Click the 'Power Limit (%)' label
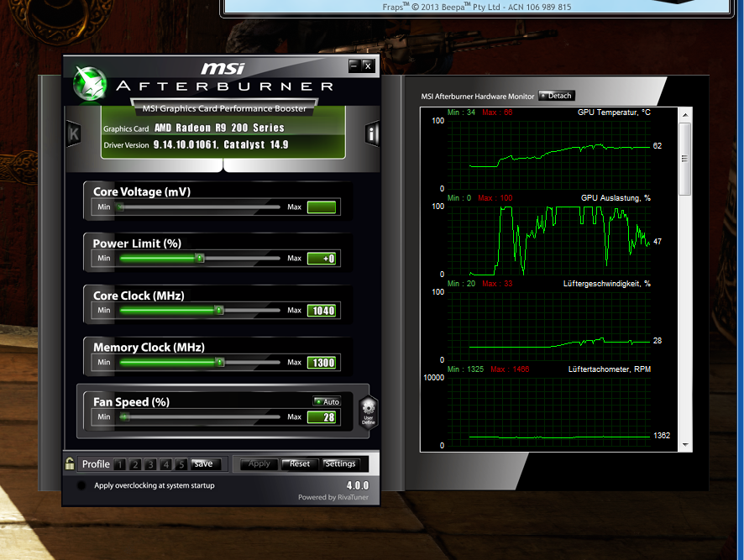This screenshot has width=744, height=560. pos(137,243)
